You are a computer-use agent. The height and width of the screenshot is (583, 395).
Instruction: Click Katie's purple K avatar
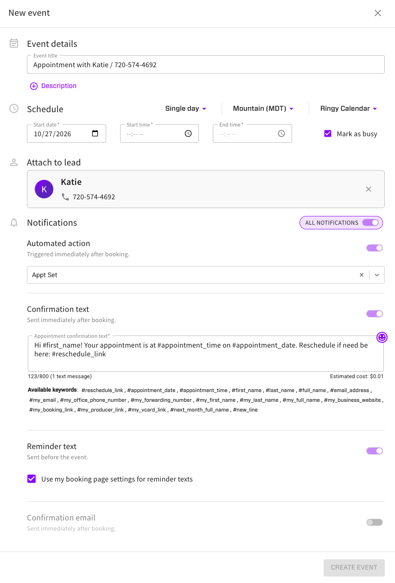pyautogui.click(x=44, y=189)
